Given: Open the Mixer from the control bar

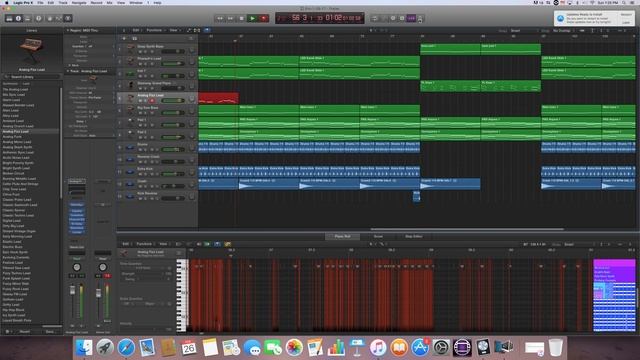Looking at the screenshot, I should coord(59,18).
